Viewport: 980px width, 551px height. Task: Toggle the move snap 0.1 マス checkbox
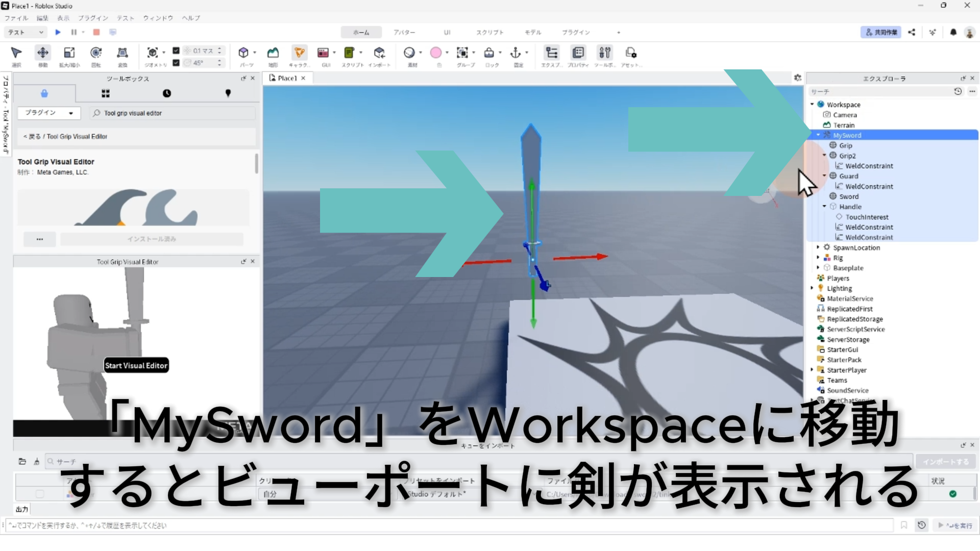pos(176,51)
